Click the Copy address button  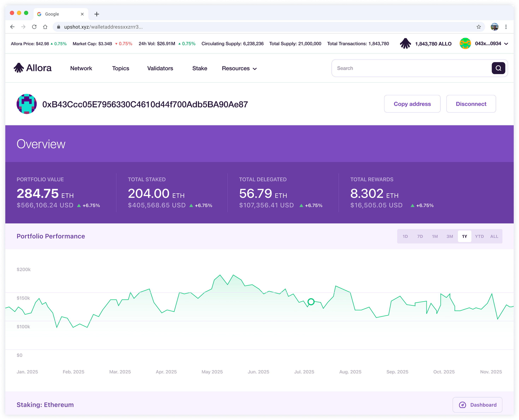click(x=412, y=104)
